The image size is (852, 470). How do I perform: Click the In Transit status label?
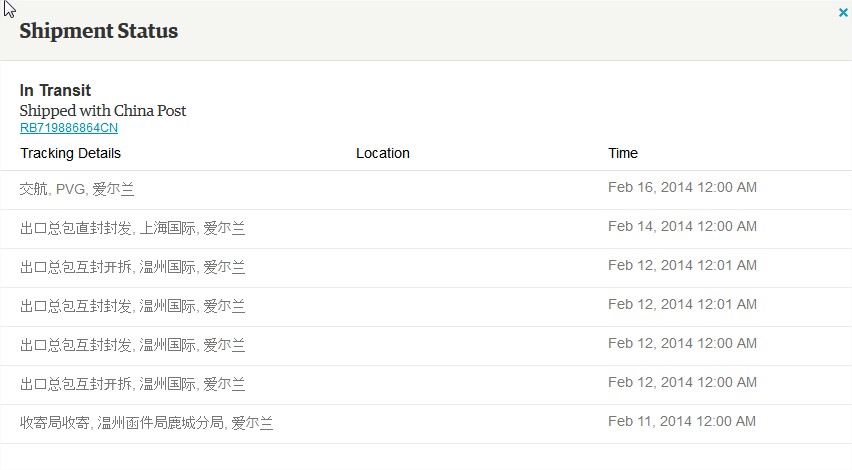click(55, 91)
